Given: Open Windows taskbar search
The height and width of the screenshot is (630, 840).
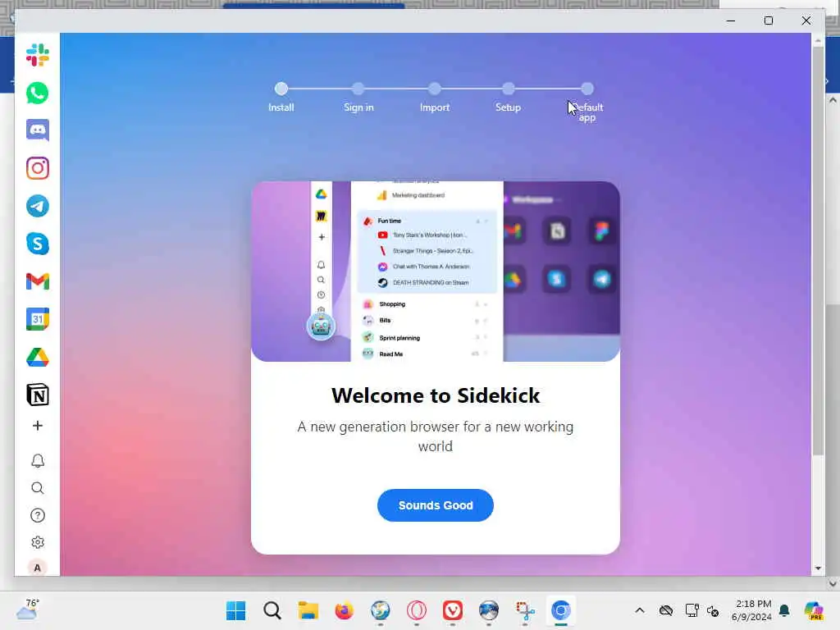Looking at the screenshot, I should click(272, 610).
